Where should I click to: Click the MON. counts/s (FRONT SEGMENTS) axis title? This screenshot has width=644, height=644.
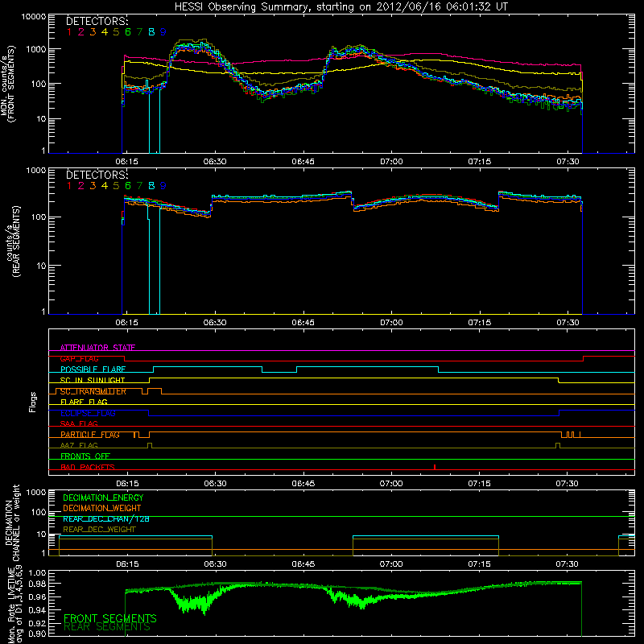[7, 85]
